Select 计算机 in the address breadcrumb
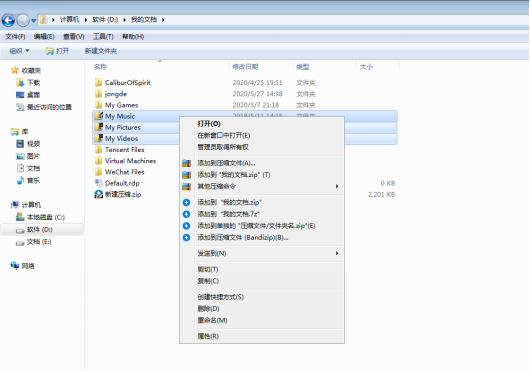Image resolution: width=530 pixels, height=371 pixels. point(69,20)
